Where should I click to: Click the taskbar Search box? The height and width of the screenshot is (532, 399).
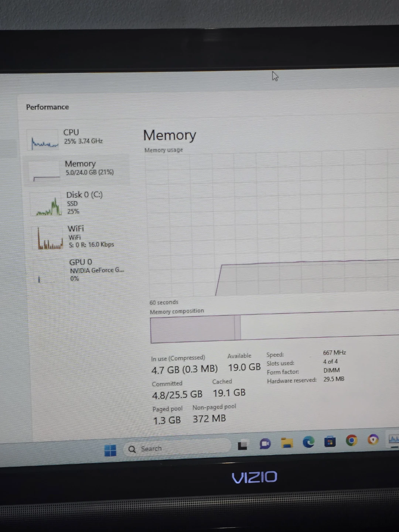point(178,448)
